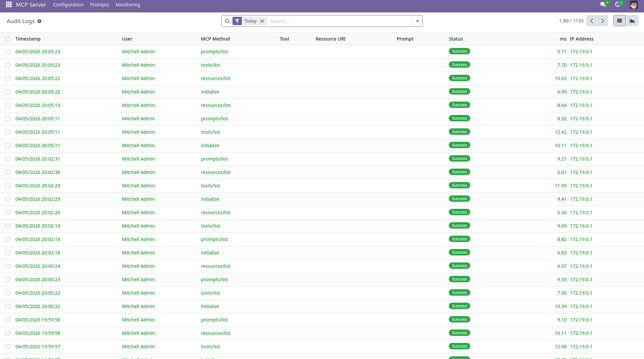The image size is (644, 359).
Task: Open the record timestamped 04/05/2026 20:05:23
Action: click(38, 52)
